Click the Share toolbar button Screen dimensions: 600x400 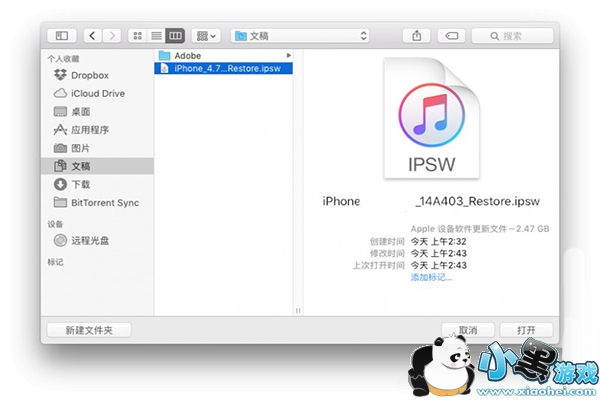(417, 36)
